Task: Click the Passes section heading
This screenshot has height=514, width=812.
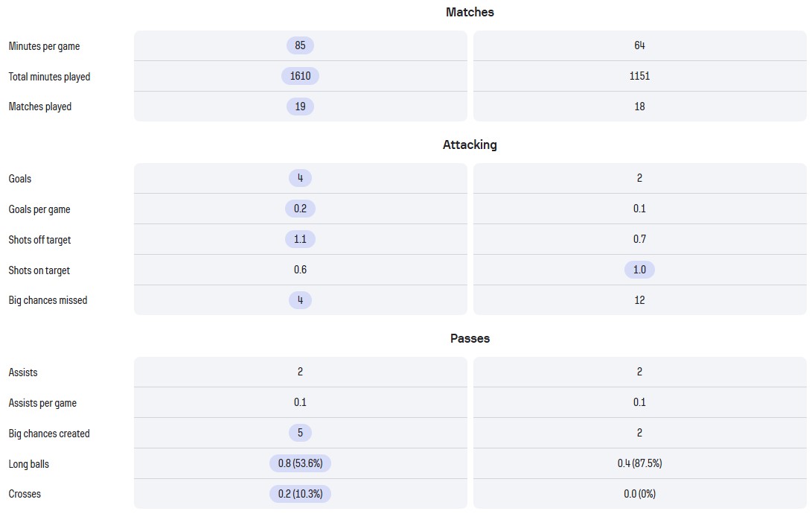Action: [470, 338]
